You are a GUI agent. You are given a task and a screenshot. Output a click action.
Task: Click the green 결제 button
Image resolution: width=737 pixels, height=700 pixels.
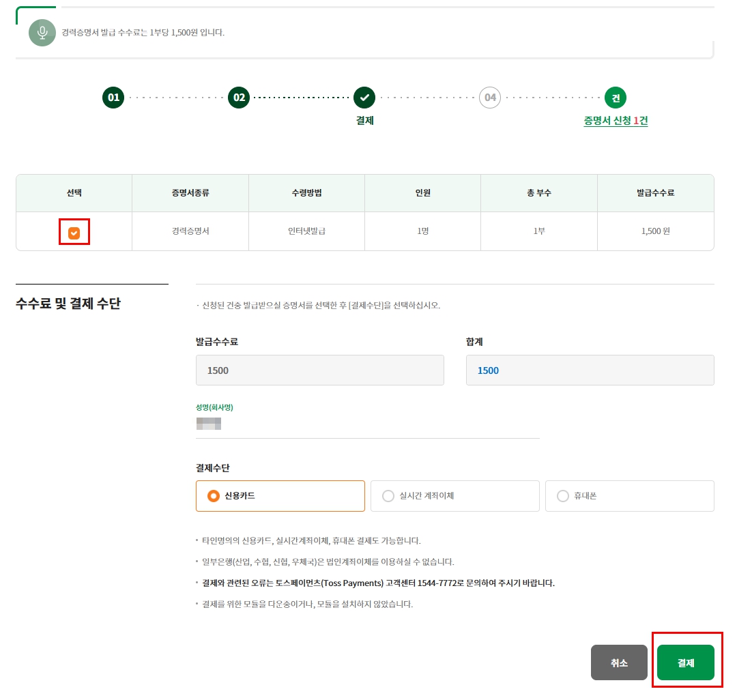coord(687,662)
